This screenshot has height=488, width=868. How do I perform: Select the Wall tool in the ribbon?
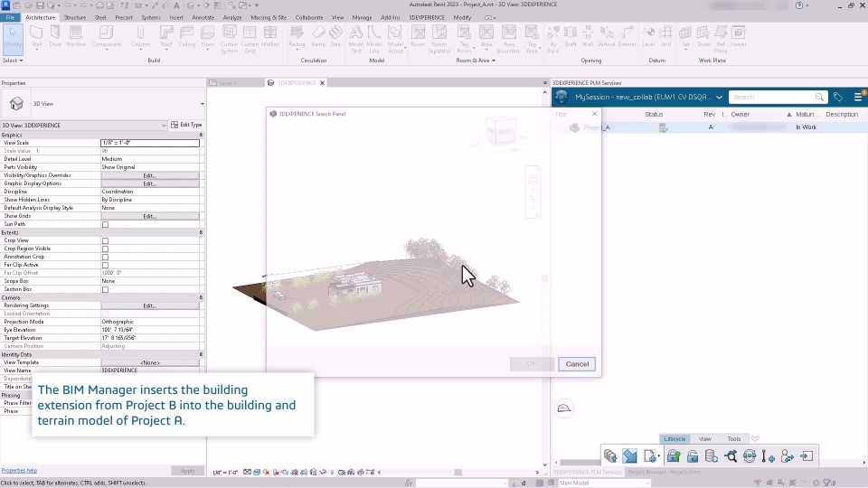(36, 36)
